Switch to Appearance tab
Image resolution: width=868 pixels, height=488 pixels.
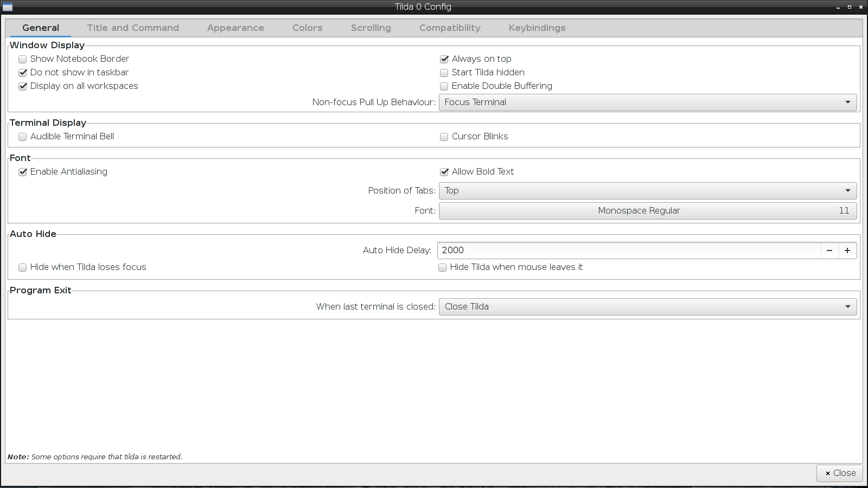point(235,28)
